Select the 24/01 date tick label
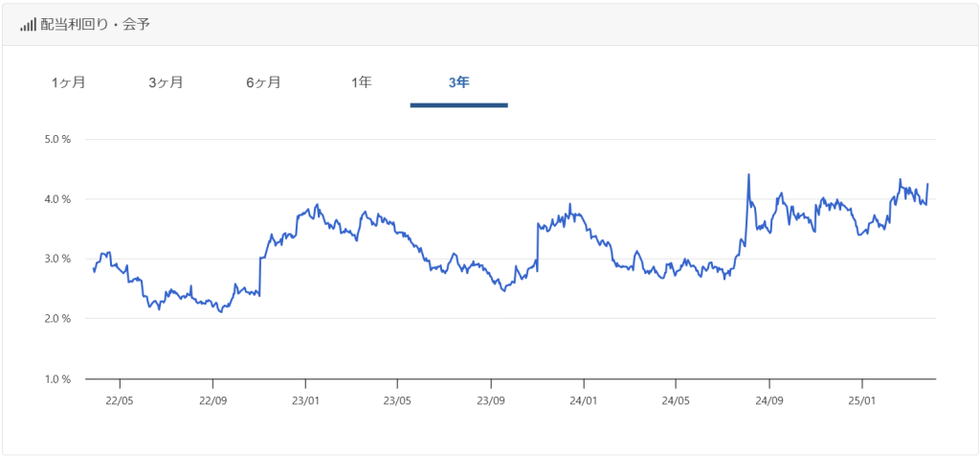 (583, 400)
